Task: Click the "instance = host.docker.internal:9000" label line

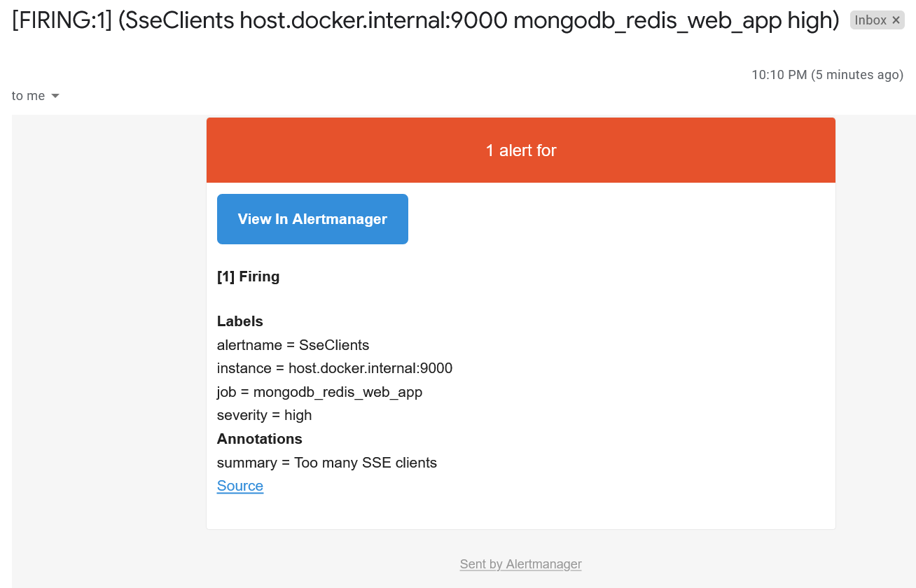Action: [x=335, y=368]
